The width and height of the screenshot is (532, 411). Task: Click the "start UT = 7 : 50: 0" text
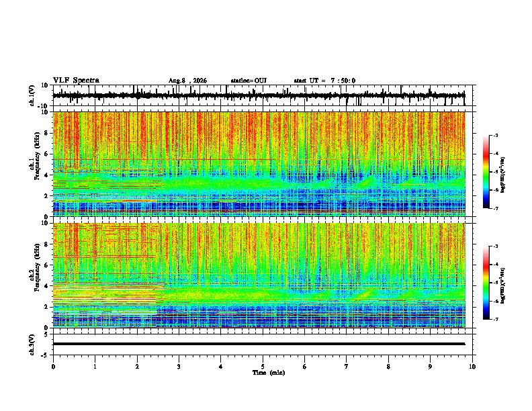324,81
